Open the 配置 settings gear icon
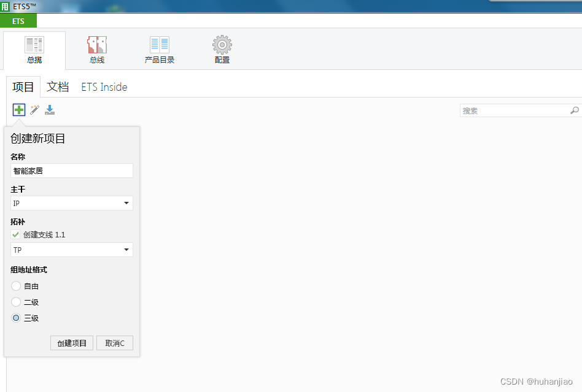This screenshot has width=582, height=392. pyautogui.click(x=222, y=45)
